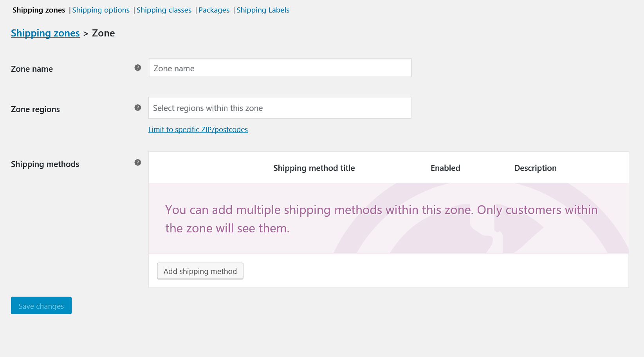
Task: Click Limit to specific ZIP/postcodes link
Action: coord(198,130)
